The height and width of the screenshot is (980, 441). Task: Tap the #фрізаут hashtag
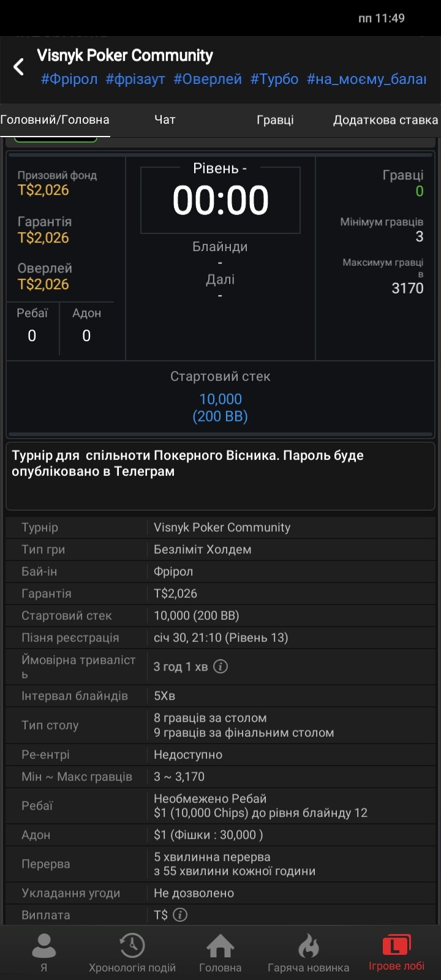click(135, 79)
